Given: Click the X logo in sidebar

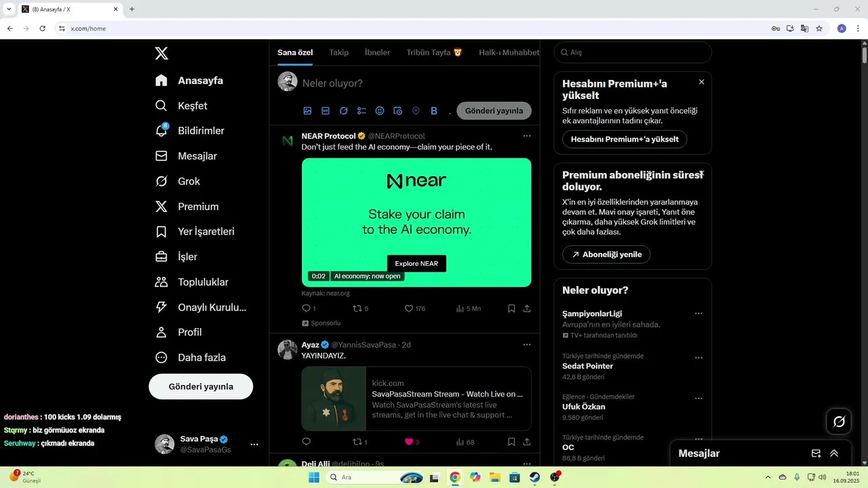Looking at the screenshot, I should click(161, 54).
